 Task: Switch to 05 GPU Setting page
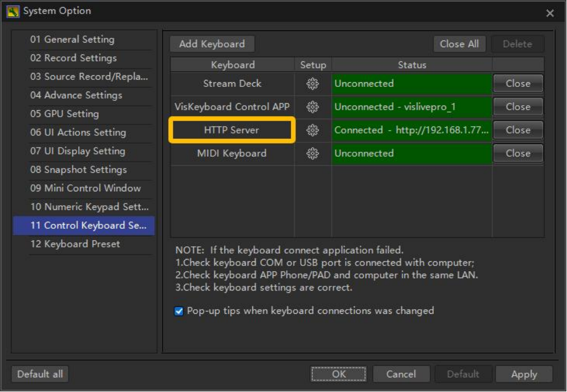coord(64,114)
